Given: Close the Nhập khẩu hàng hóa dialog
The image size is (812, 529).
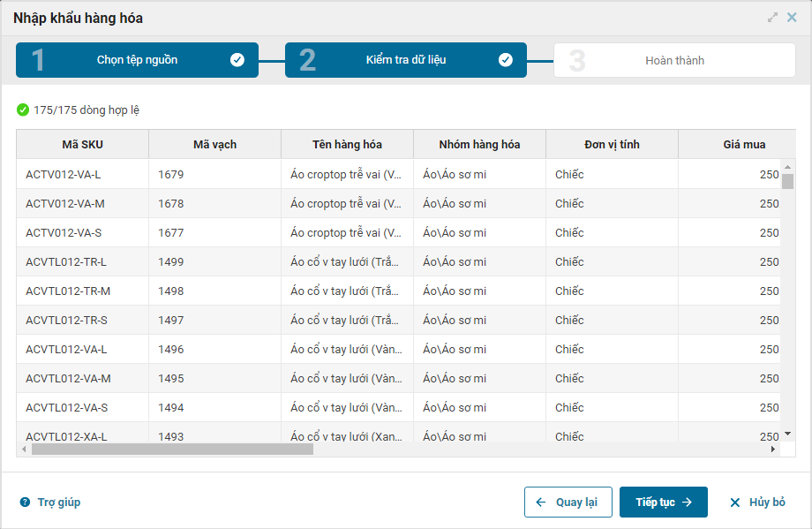Looking at the screenshot, I should tap(792, 17).
